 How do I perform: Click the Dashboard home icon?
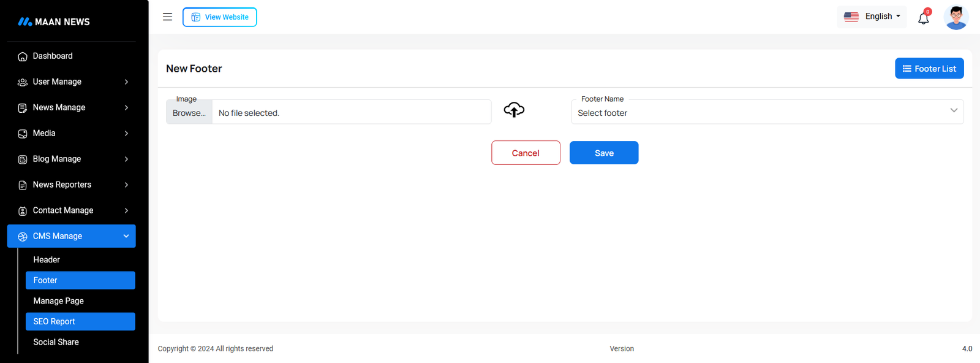click(x=23, y=56)
